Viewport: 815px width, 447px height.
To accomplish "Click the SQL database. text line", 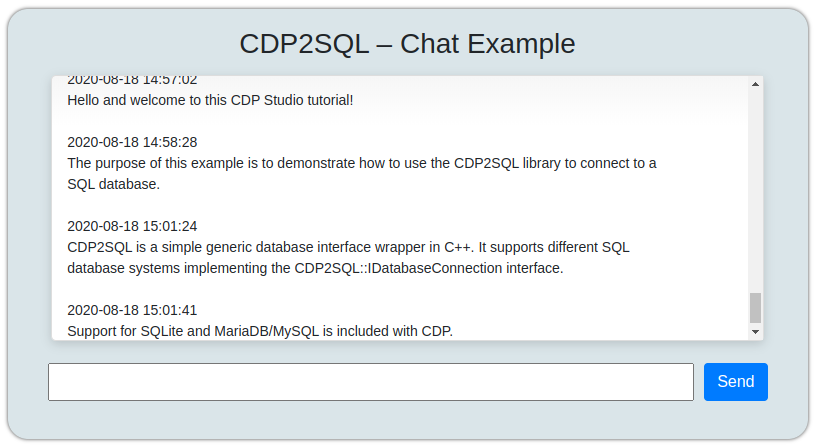I will click(113, 184).
